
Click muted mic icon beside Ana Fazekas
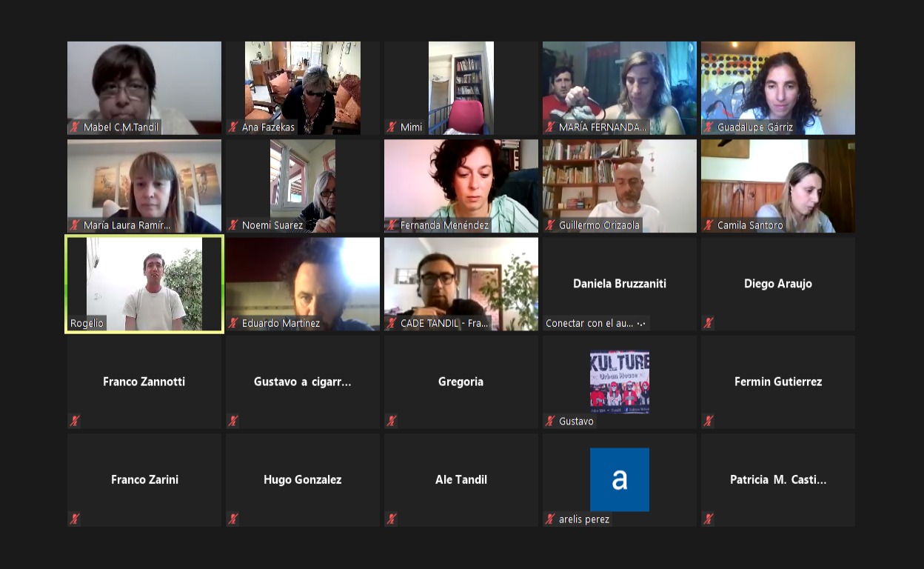click(x=232, y=127)
